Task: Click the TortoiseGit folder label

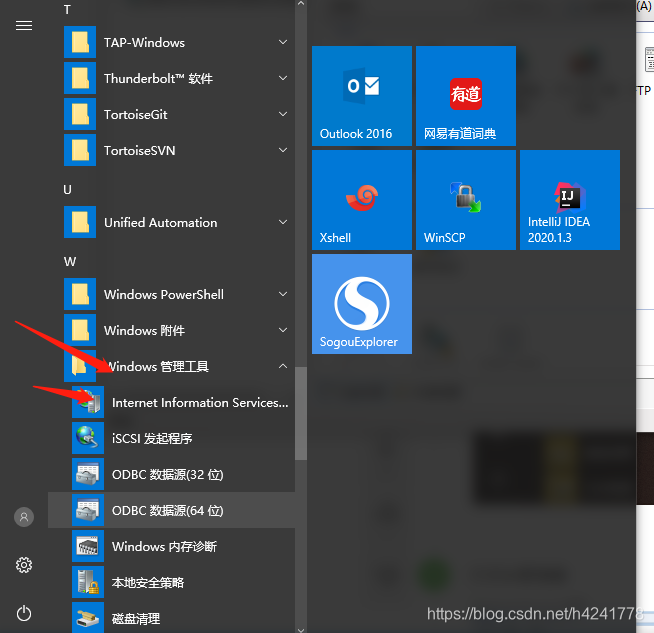Action: click(136, 114)
